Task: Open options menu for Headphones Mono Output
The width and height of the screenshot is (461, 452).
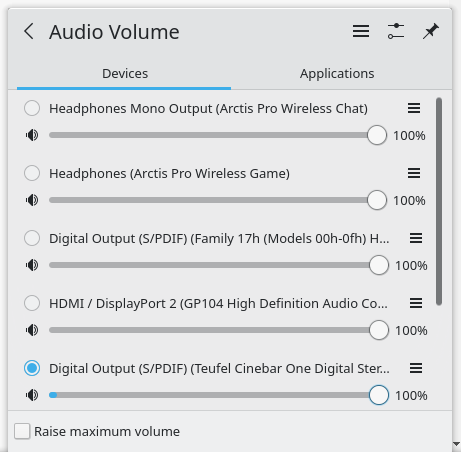Action: [x=414, y=108]
